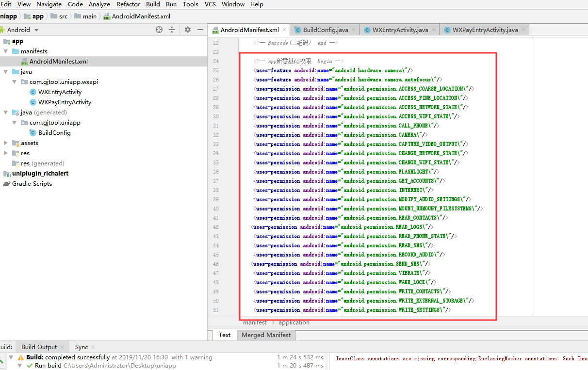Click the locate/scroll-from-source target icon

(x=159, y=30)
